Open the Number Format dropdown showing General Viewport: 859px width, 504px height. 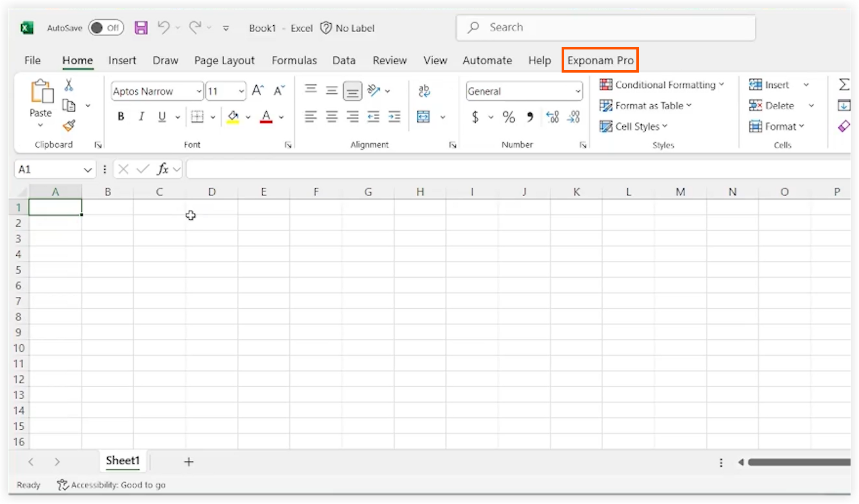point(578,91)
